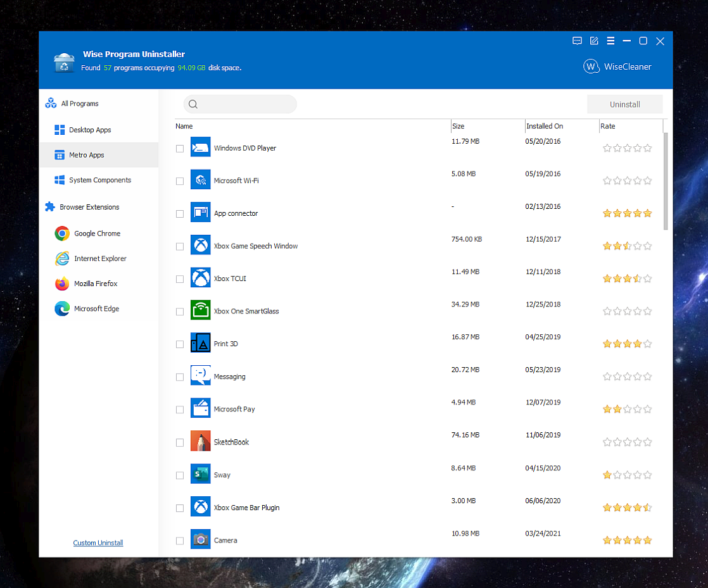This screenshot has width=708, height=588.
Task: Sort list by Size column header
Action: [x=458, y=126]
